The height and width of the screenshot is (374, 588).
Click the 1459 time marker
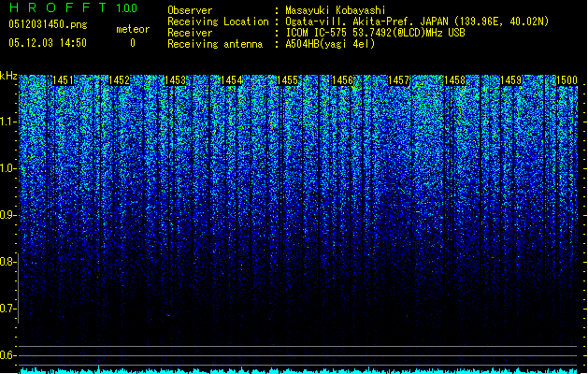(x=510, y=80)
